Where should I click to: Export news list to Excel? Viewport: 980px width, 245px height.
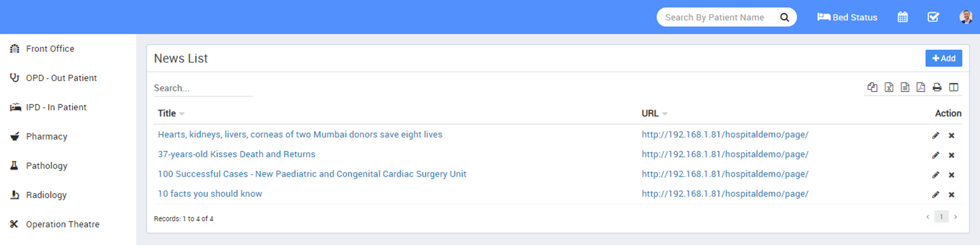889,87
